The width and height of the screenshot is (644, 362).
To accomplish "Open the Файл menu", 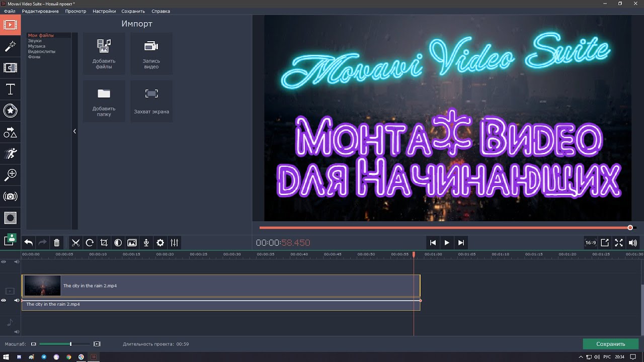I will 9,11.
